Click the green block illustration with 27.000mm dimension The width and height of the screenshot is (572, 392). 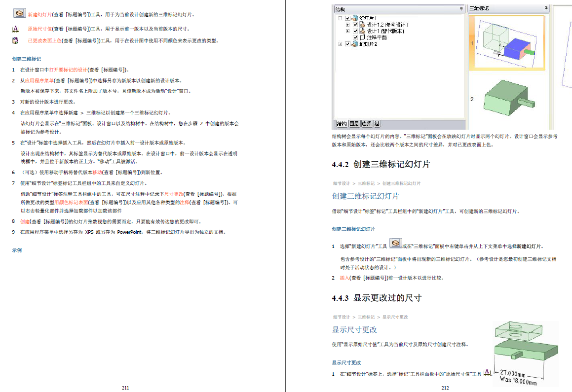[525, 354]
